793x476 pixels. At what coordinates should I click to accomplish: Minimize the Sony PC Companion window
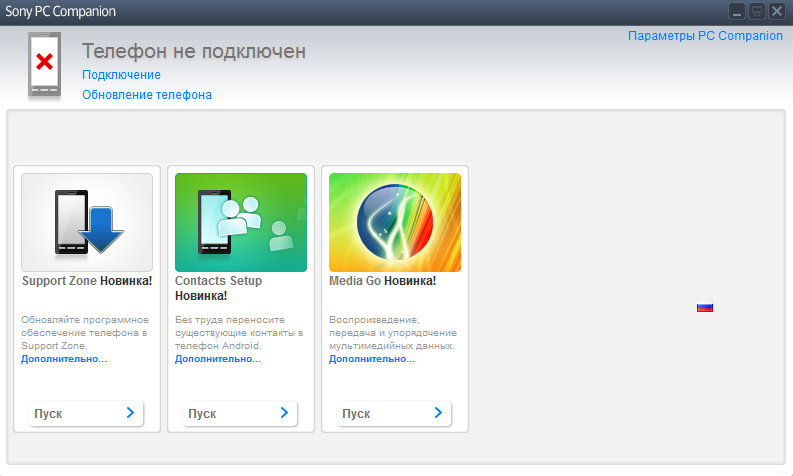point(737,11)
